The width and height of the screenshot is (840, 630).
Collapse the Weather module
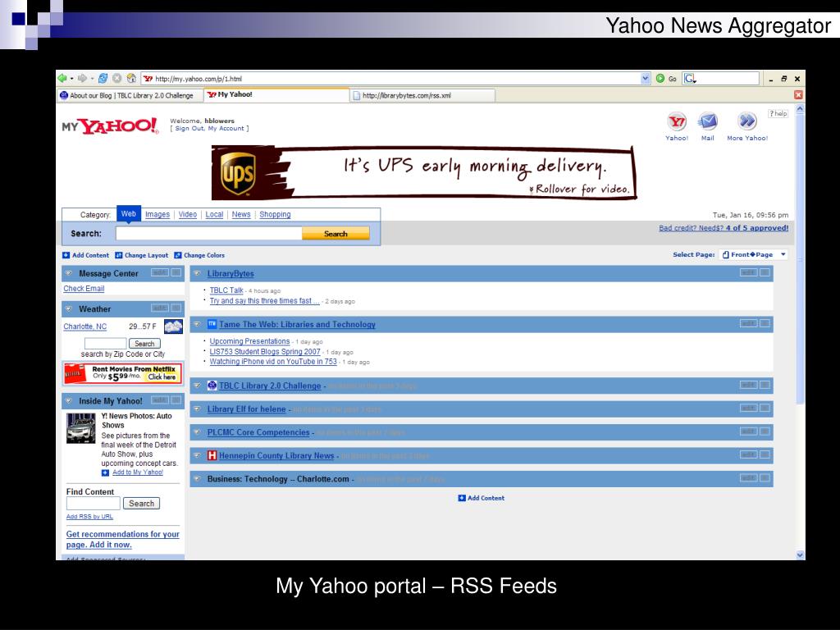[69, 308]
